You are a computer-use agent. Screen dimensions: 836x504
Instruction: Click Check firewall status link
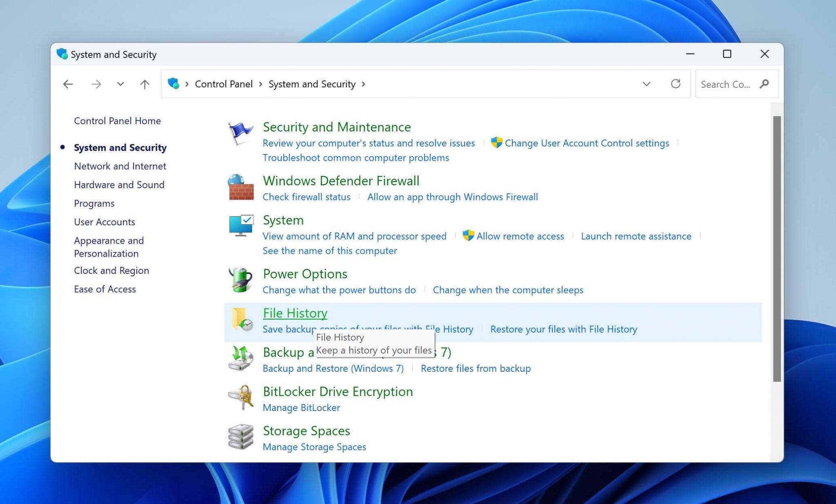[x=307, y=197]
